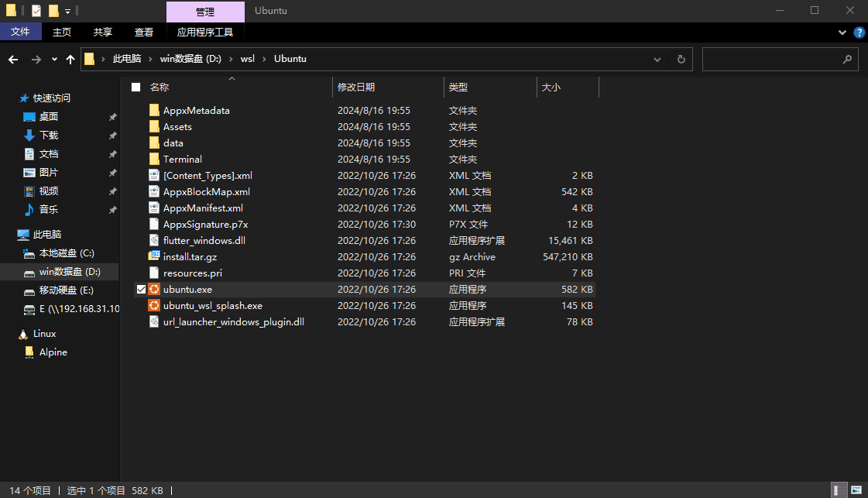Image resolution: width=868 pixels, height=498 pixels.
Task: Select 本地磁盘 (C:) in navigation pane
Action: point(67,253)
